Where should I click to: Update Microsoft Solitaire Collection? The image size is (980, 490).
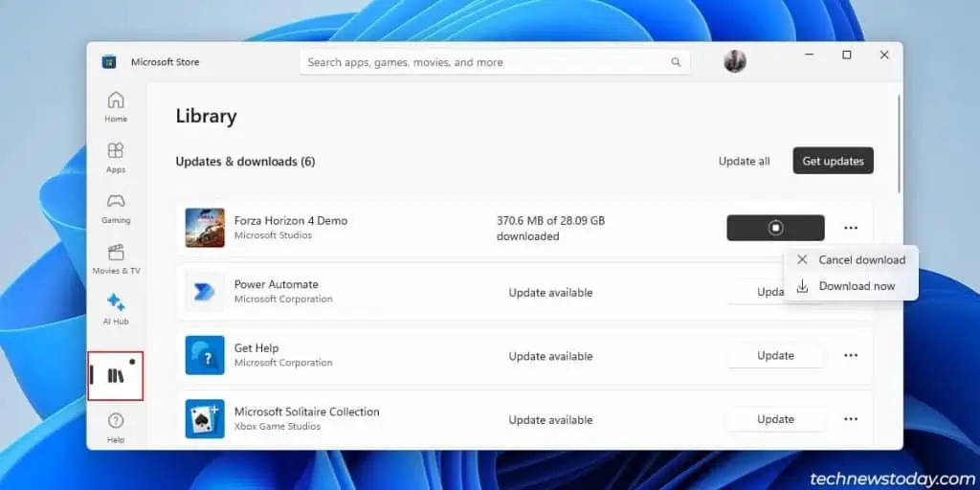click(x=775, y=419)
